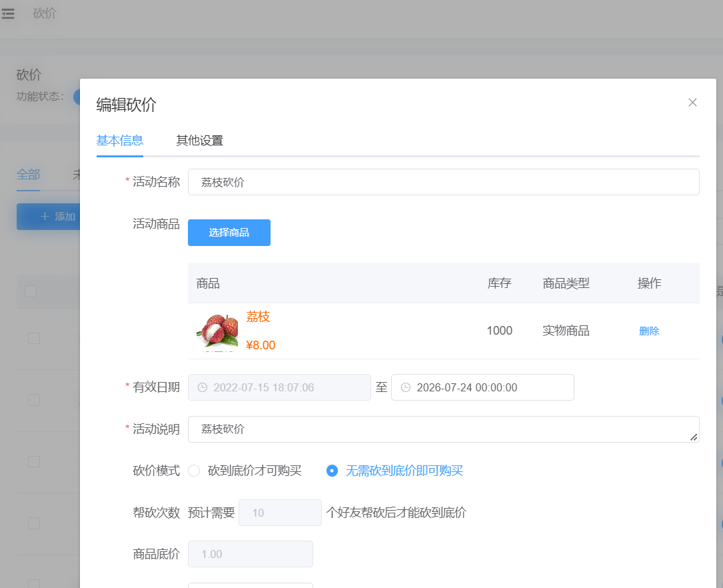This screenshot has height=588, width=723.
Task: Click the 操作 column header
Action: [x=649, y=283]
